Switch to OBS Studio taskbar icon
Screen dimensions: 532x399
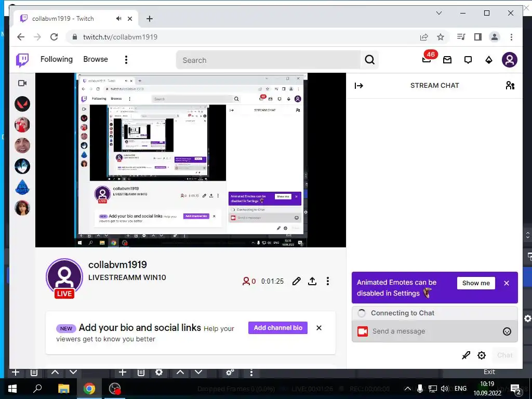(x=115, y=389)
